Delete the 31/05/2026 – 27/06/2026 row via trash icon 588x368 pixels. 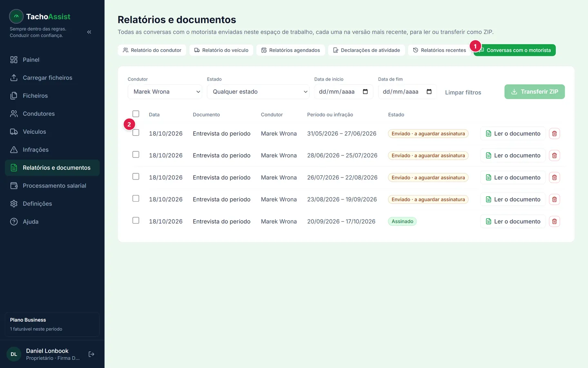pyautogui.click(x=555, y=133)
